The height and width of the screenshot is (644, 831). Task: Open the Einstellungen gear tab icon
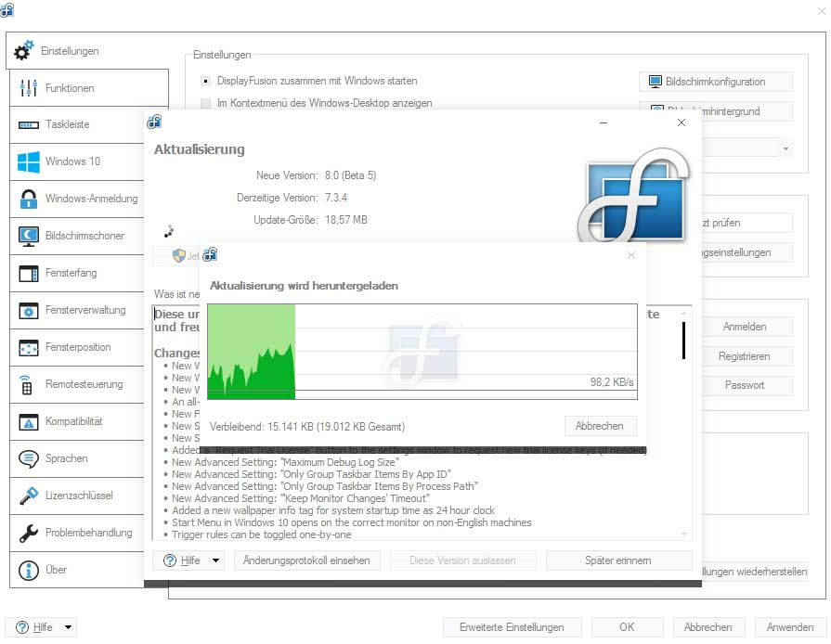24,50
